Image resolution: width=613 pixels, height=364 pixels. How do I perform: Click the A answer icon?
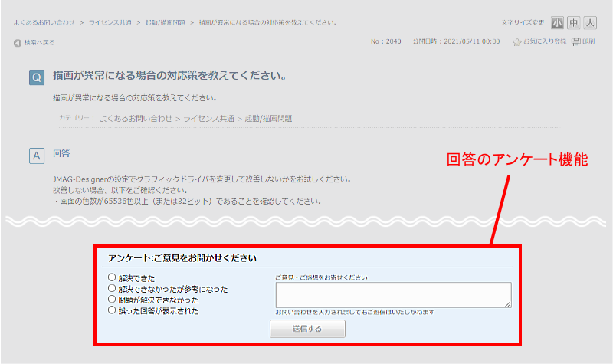pos(36,156)
